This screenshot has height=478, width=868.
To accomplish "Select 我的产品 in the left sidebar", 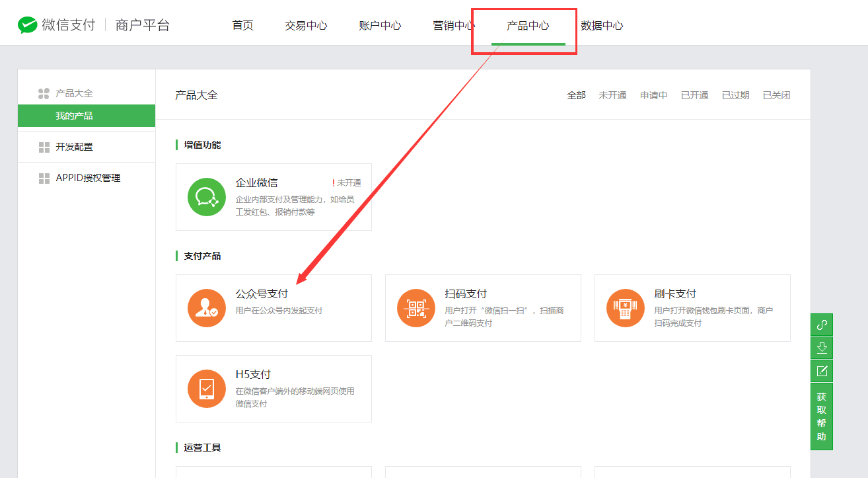I will point(74,116).
